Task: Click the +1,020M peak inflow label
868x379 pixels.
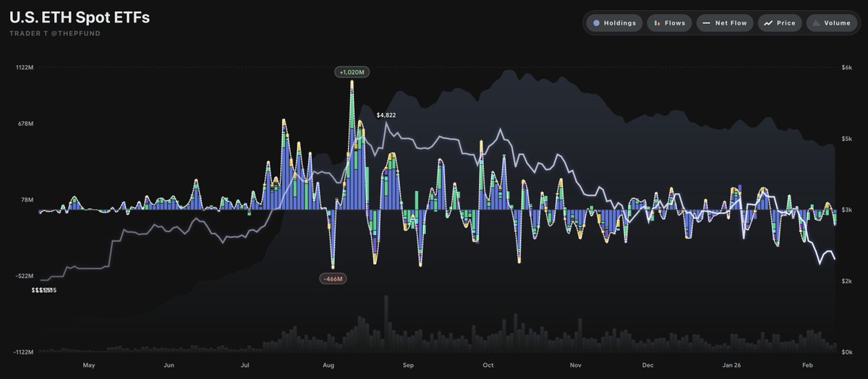Action: (353, 72)
